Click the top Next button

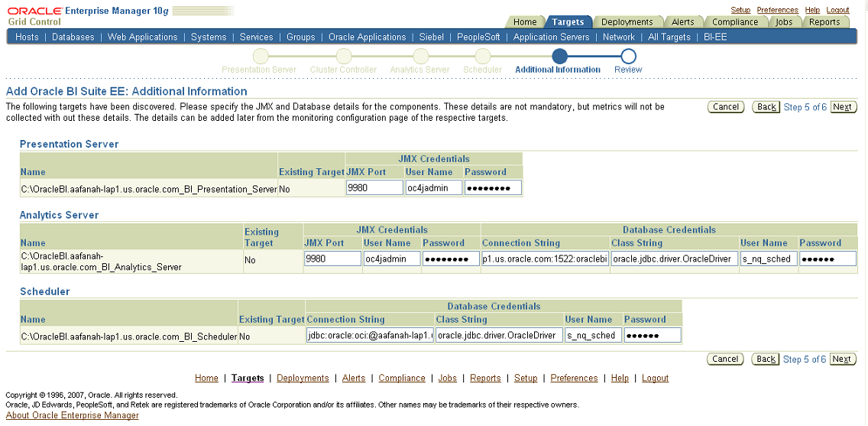pyautogui.click(x=843, y=107)
